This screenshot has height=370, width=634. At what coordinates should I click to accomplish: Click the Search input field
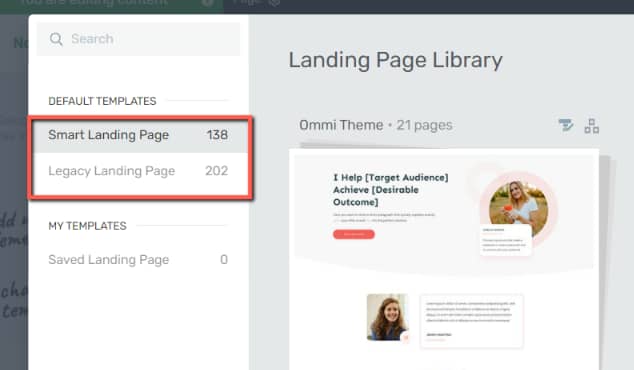point(138,39)
